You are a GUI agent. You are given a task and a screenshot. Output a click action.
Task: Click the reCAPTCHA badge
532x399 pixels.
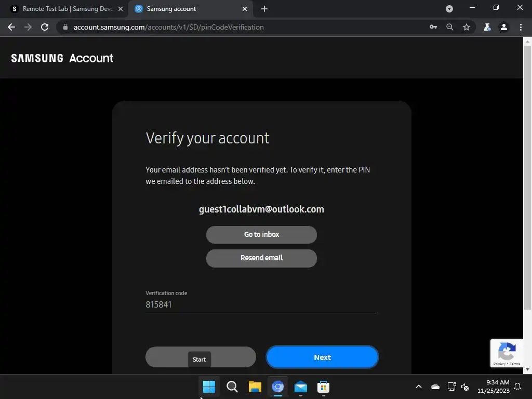(x=507, y=353)
